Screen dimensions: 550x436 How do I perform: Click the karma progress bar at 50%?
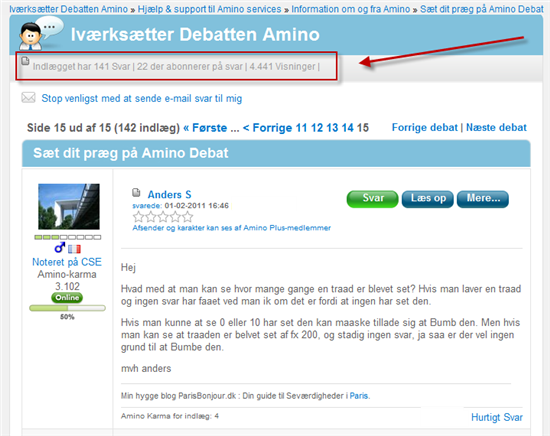point(67,308)
